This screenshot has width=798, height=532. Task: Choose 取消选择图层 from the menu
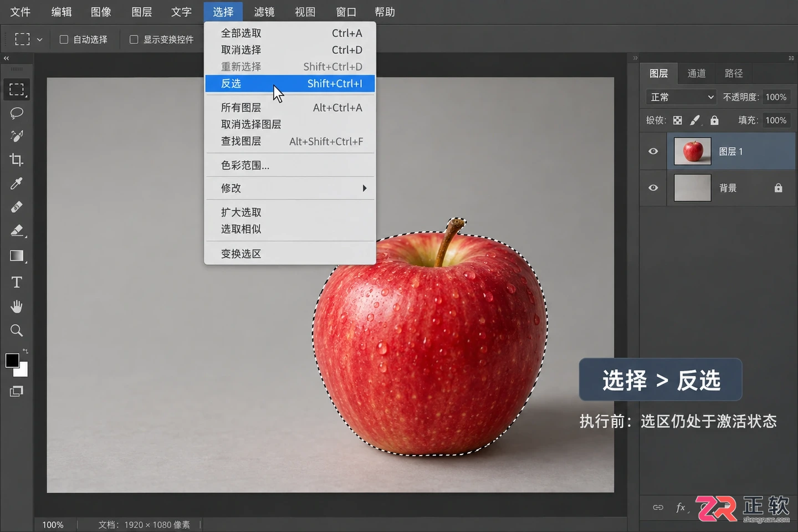coord(290,124)
